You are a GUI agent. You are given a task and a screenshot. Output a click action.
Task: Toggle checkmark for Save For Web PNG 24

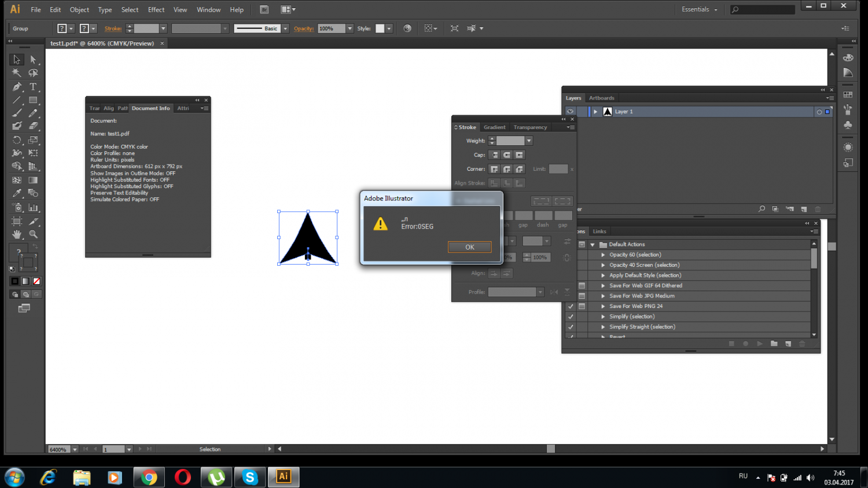point(571,306)
